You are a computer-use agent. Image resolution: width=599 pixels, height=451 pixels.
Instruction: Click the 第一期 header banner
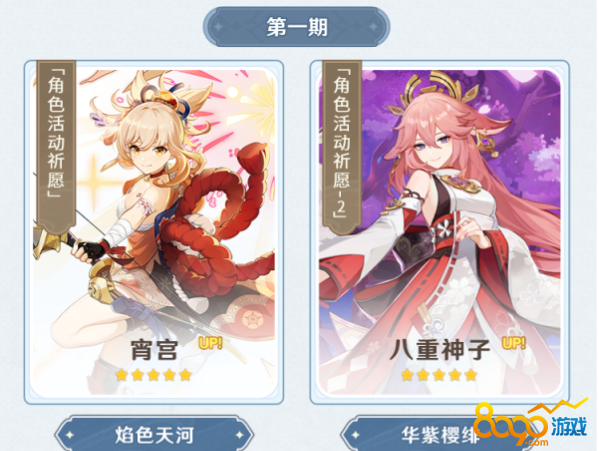pyautogui.click(x=296, y=27)
